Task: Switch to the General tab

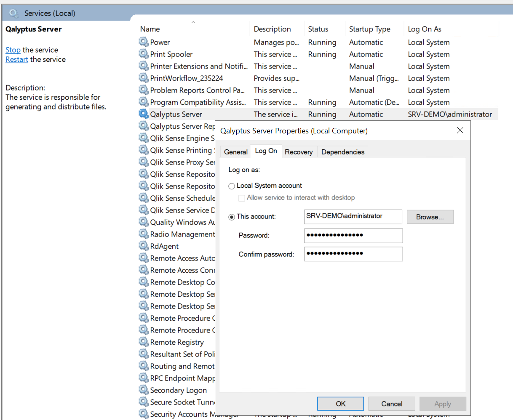Action: tap(235, 152)
